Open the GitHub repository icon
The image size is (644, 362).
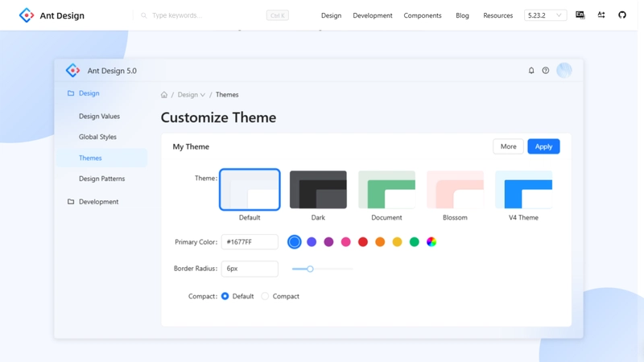[x=622, y=15]
